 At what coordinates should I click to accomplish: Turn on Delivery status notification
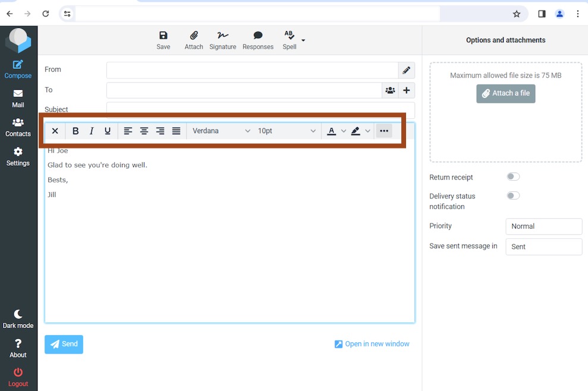coord(512,195)
